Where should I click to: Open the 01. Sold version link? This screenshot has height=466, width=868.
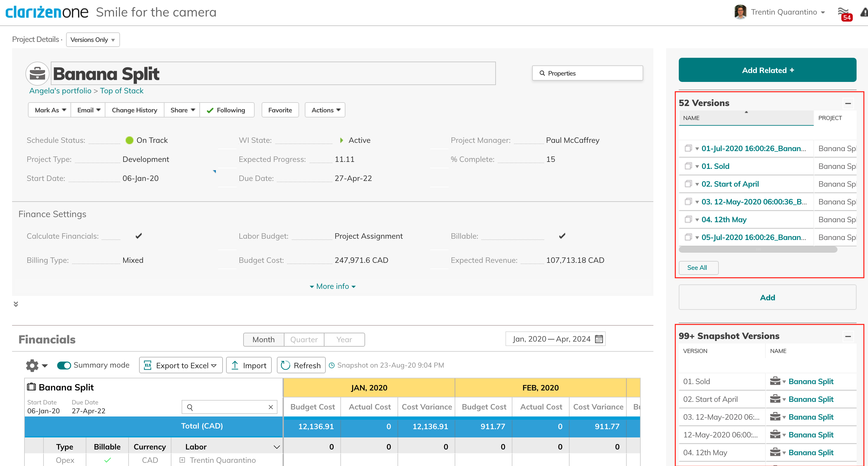[x=715, y=166]
